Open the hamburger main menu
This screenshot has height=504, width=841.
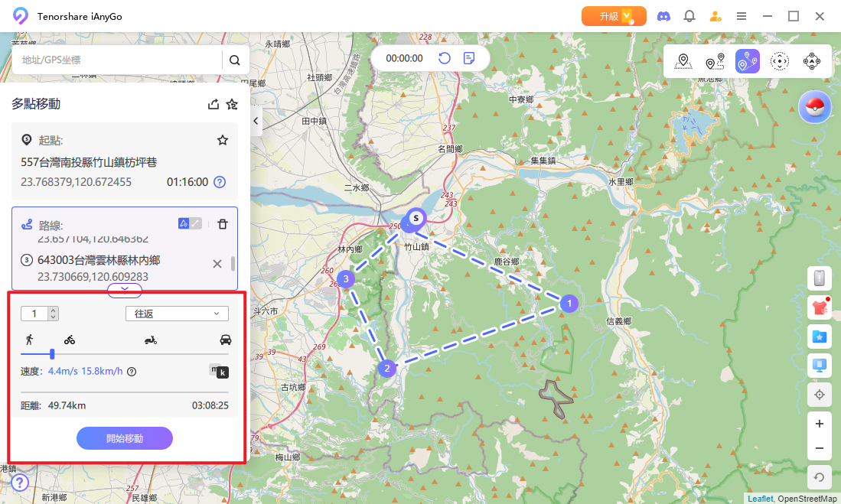742,17
